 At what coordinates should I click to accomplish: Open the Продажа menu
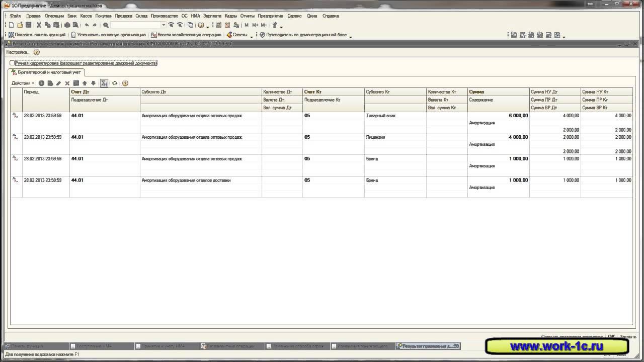pos(123,16)
